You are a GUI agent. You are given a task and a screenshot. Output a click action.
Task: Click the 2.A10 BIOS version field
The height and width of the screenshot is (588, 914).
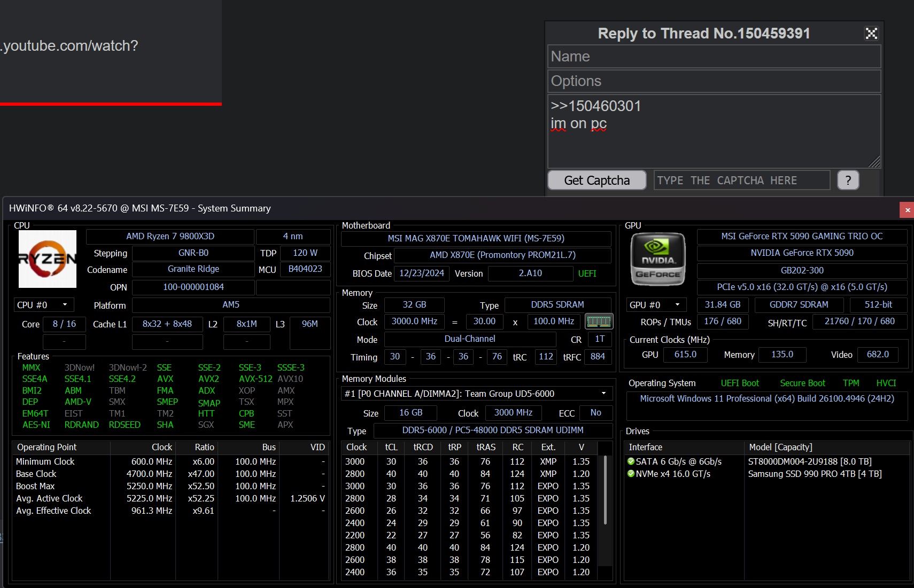coord(530,273)
